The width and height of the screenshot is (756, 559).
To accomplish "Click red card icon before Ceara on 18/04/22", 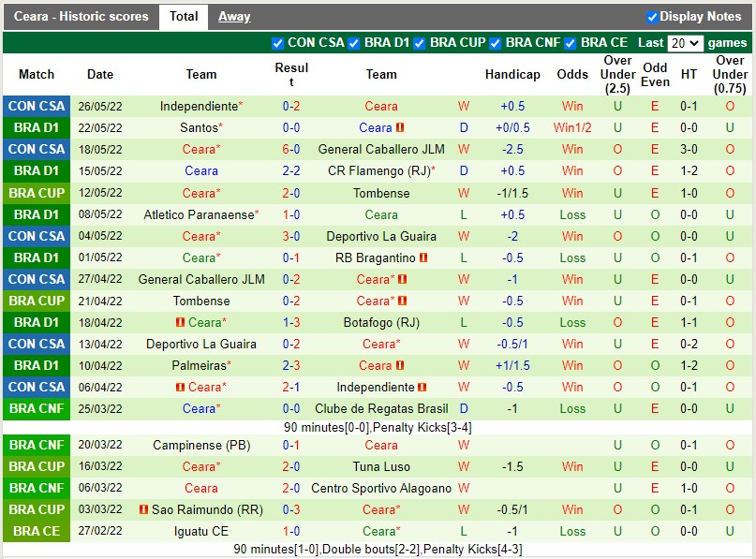I will coord(180,322).
